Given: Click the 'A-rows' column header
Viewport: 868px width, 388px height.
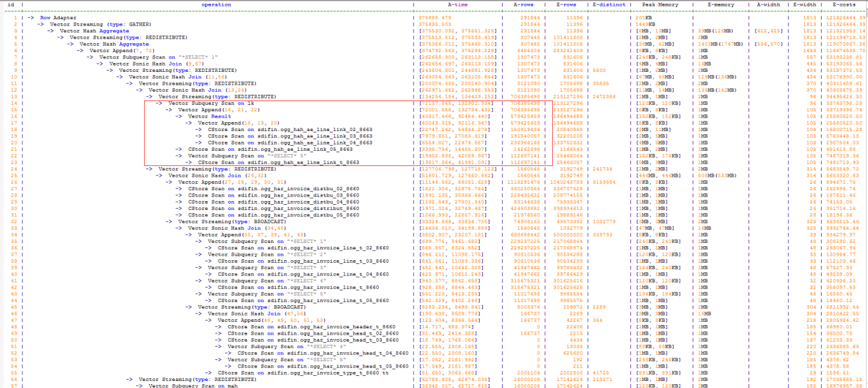Looking at the screenshot, I should [x=524, y=4].
